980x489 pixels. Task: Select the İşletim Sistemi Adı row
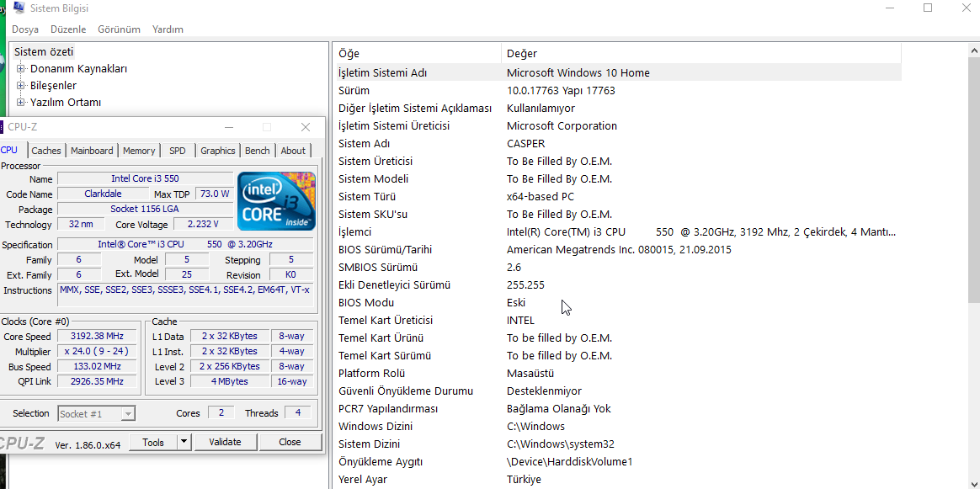click(619, 73)
